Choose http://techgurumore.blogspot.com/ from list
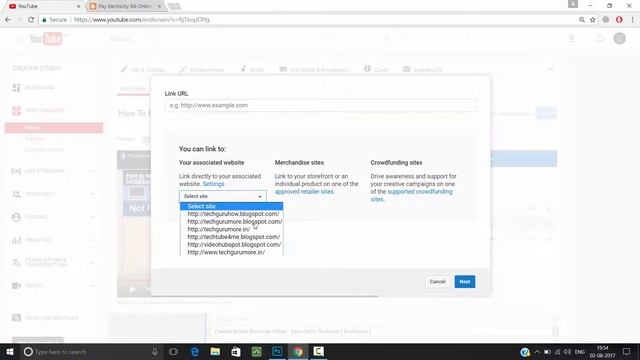Screen dimensions: 640x360 point(234,222)
